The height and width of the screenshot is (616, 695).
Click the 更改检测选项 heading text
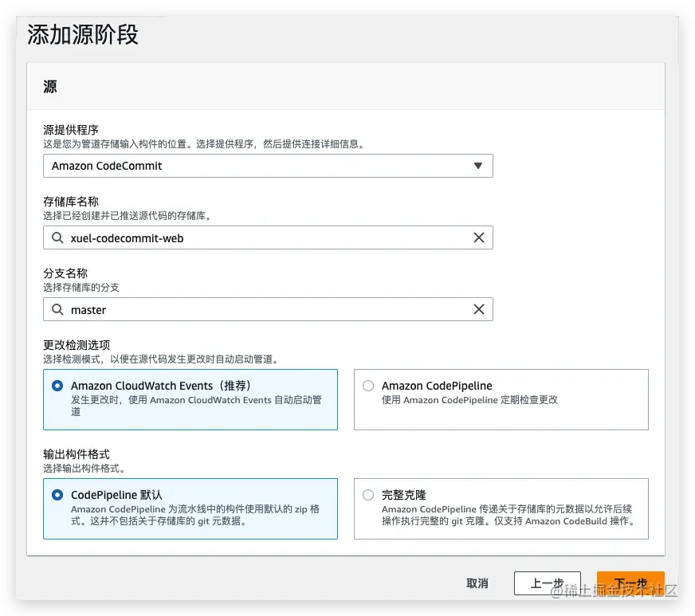coord(77,345)
